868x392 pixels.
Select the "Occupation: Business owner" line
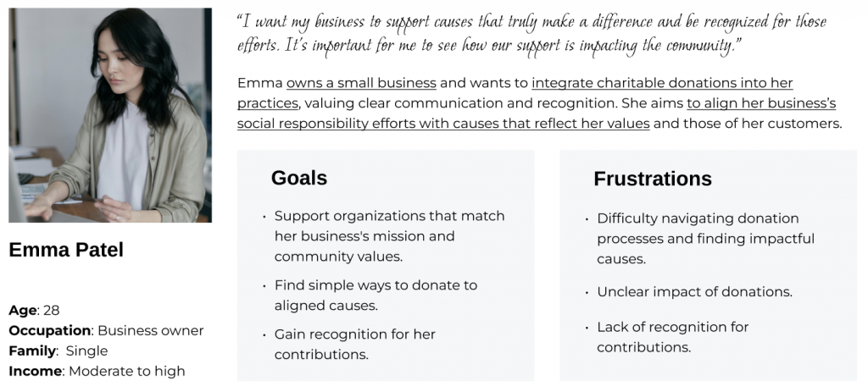click(x=106, y=330)
